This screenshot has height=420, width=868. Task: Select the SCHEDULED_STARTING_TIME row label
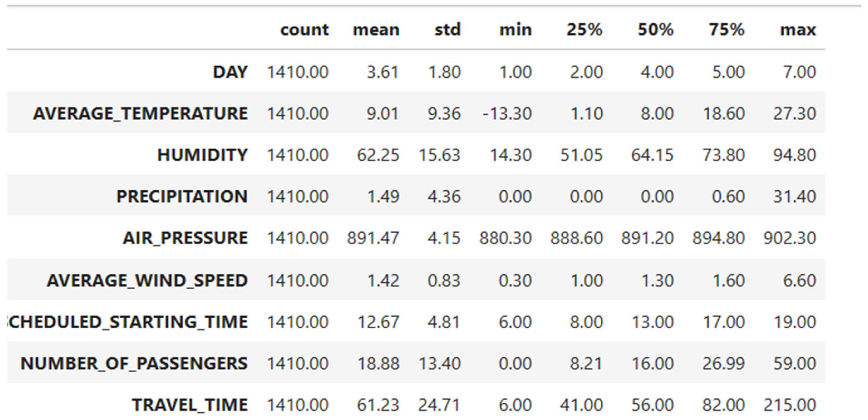pyautogui.click(x=128, y=322)
